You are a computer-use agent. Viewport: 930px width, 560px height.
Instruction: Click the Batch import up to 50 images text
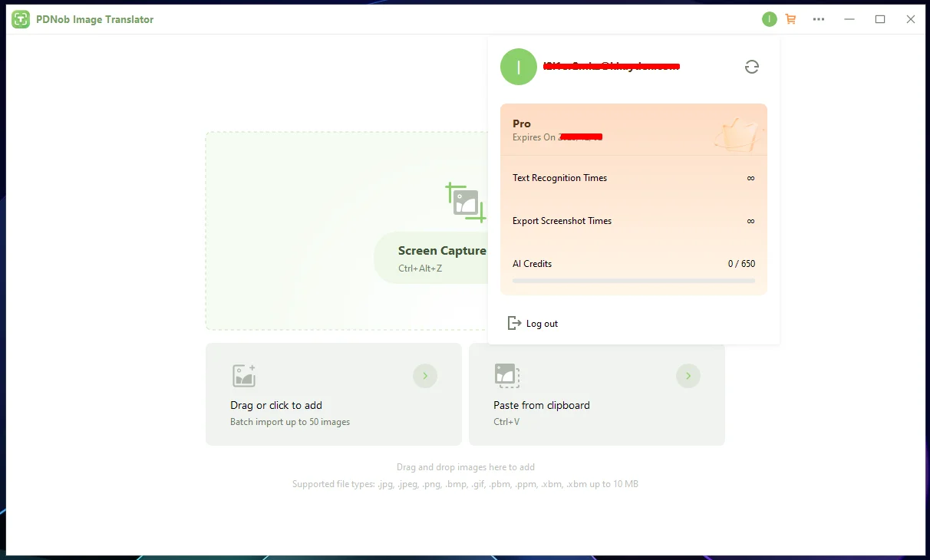pos(290,422)
